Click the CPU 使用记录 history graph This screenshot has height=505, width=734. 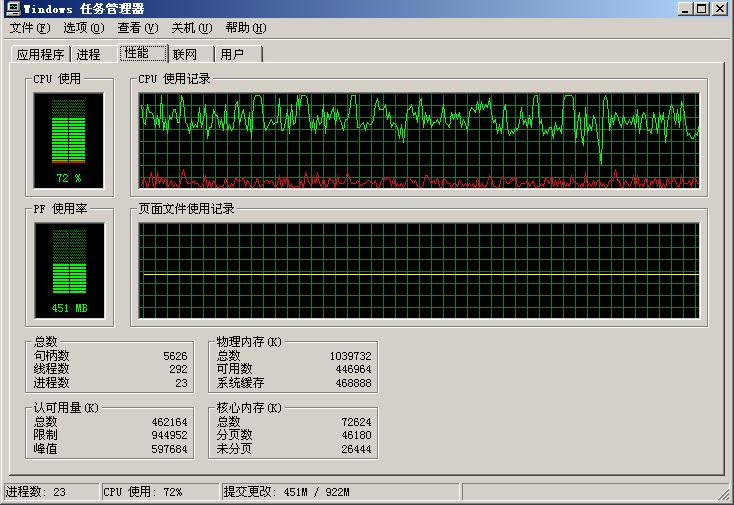pyautogui.click(x=419, y=140)
